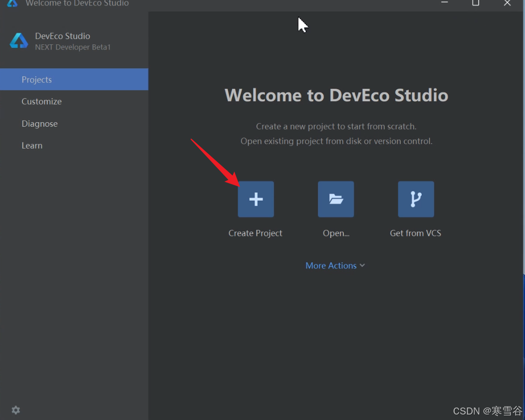Click the Get from VCS branch icon
The width and height of the screenshot is (525, 420).
coord(416,199)
